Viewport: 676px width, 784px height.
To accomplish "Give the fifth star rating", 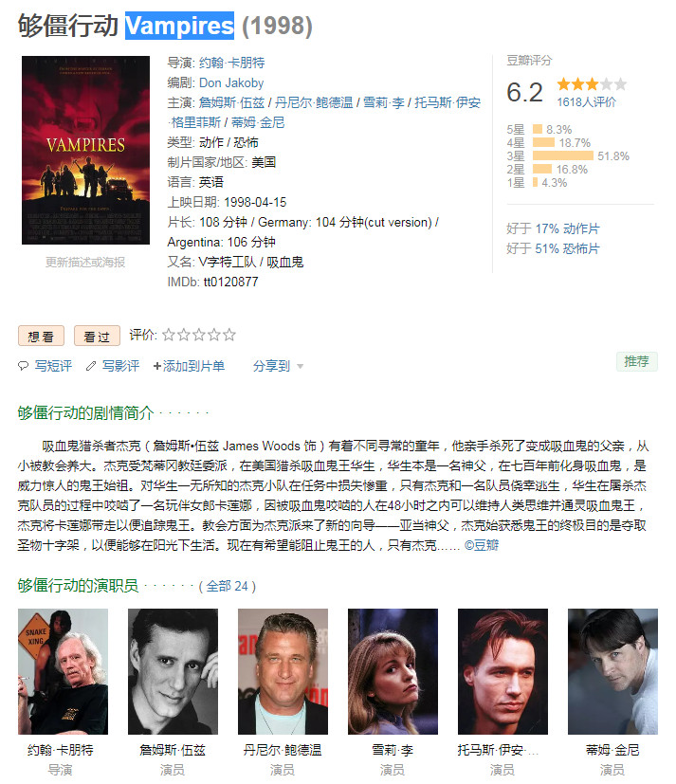I will tap(229, 335).
